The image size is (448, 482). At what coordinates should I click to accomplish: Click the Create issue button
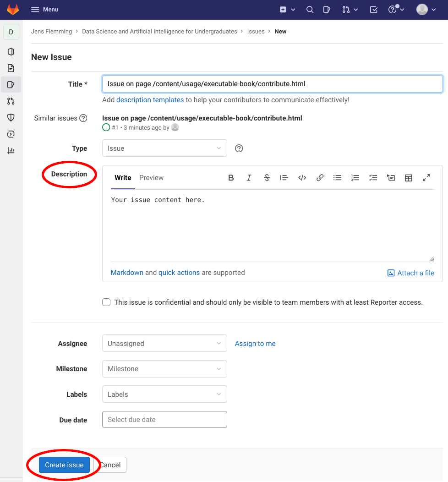pos(64,465)
